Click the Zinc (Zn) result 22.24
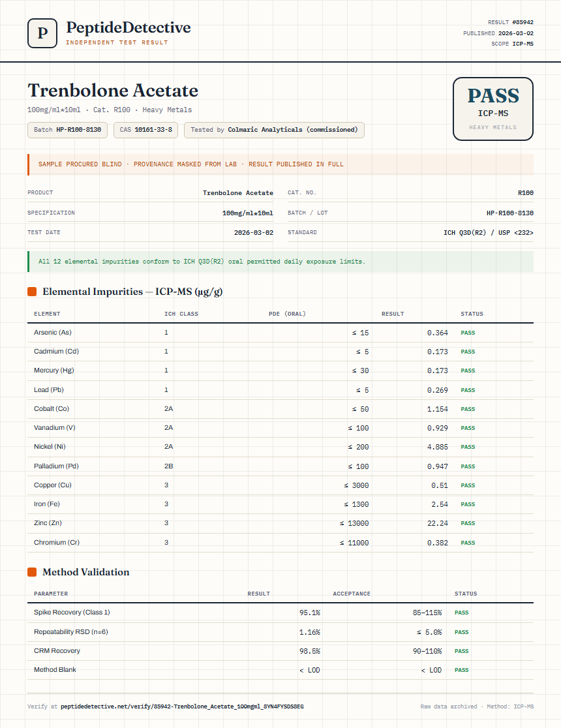This screenshot has width=561, height=728. coord(438,523)
